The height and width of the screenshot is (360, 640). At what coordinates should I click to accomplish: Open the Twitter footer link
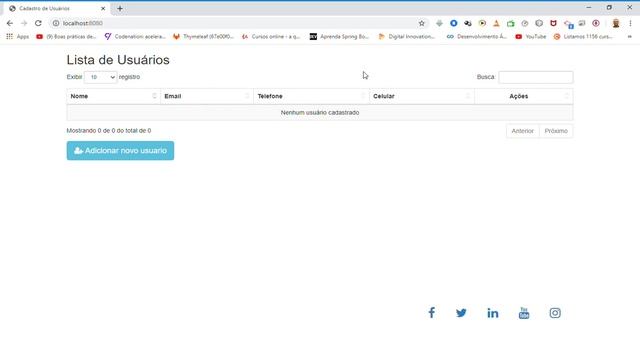461,313
